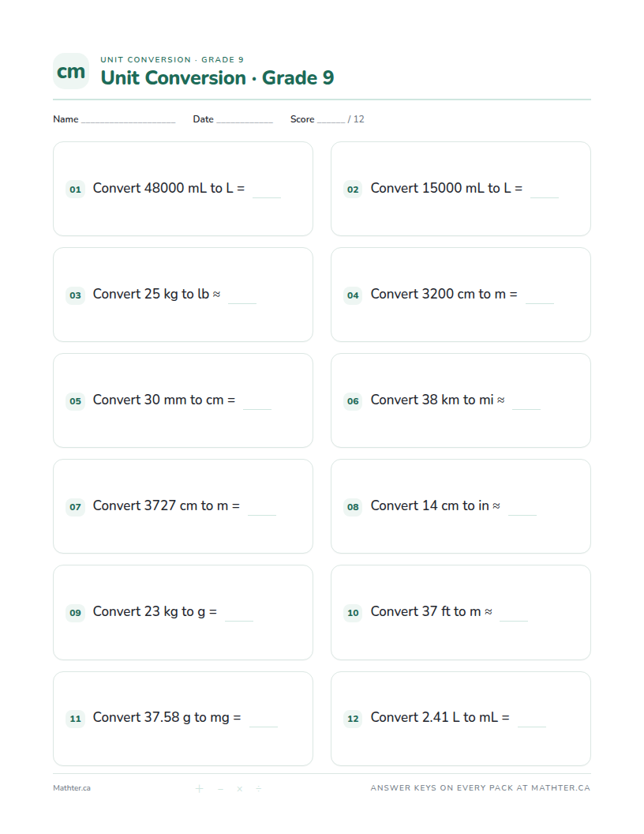Click the question number badge 12
The width and height of the screenshot is (644, 834).
tap(354, 719)
